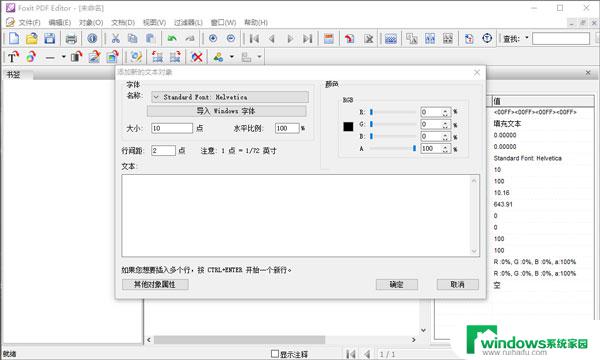
Task: Open the dropdown next to the shapes icon
Action: pyautogui.click(x=232, y=57)
